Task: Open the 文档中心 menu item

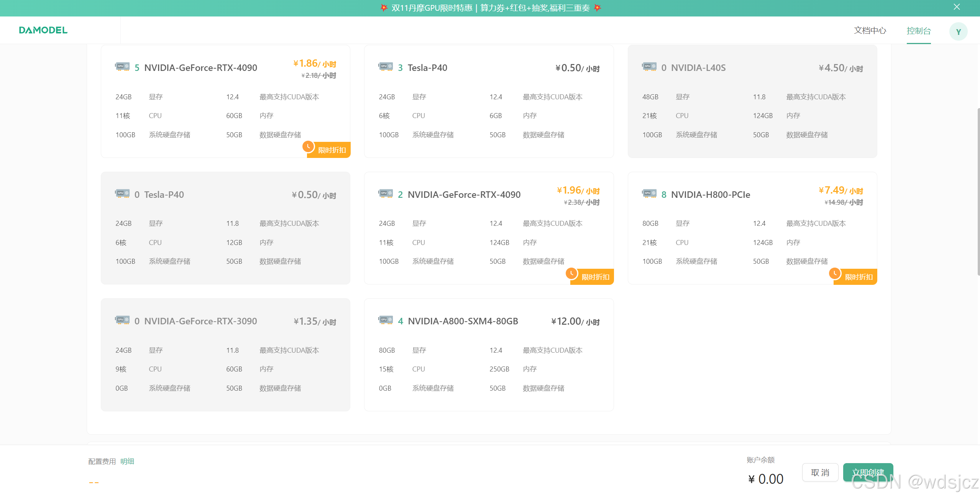Action: pos(870,31)
